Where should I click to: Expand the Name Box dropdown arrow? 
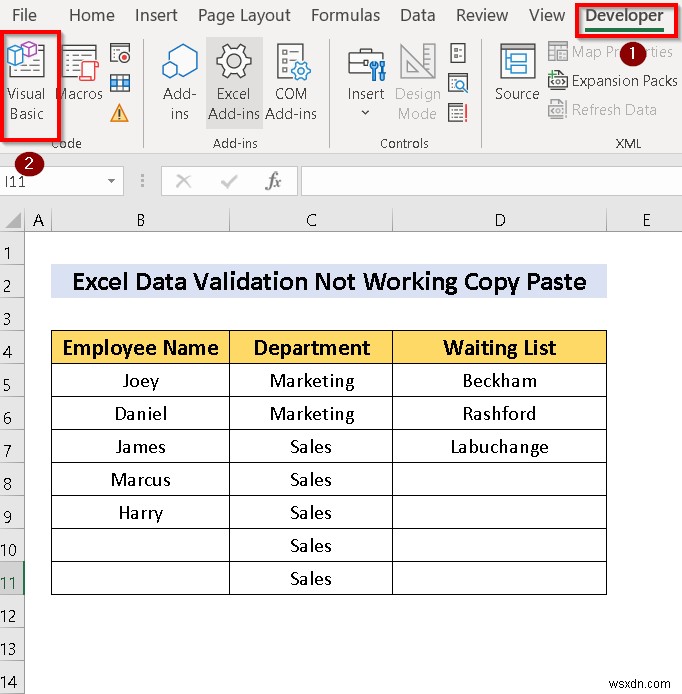(x=112, y=181)
